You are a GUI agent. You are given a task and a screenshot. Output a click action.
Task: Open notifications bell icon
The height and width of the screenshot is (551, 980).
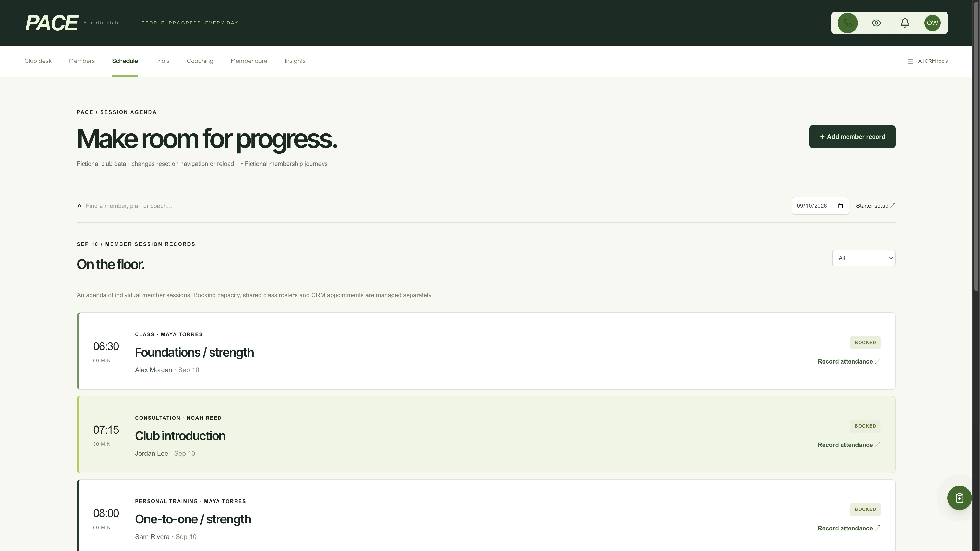coord(905,23)
